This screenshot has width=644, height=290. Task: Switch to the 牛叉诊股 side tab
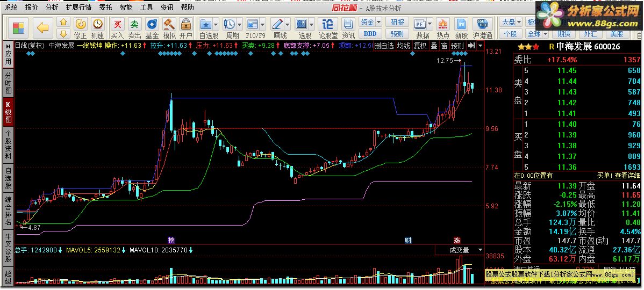click(x=8, y=248)
